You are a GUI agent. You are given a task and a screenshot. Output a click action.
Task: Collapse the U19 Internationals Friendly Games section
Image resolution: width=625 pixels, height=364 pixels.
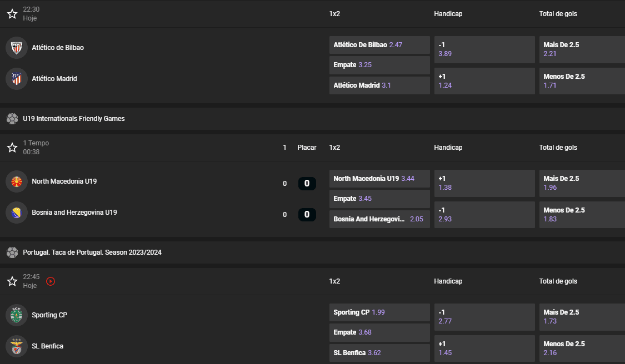(x=74, y=119)
